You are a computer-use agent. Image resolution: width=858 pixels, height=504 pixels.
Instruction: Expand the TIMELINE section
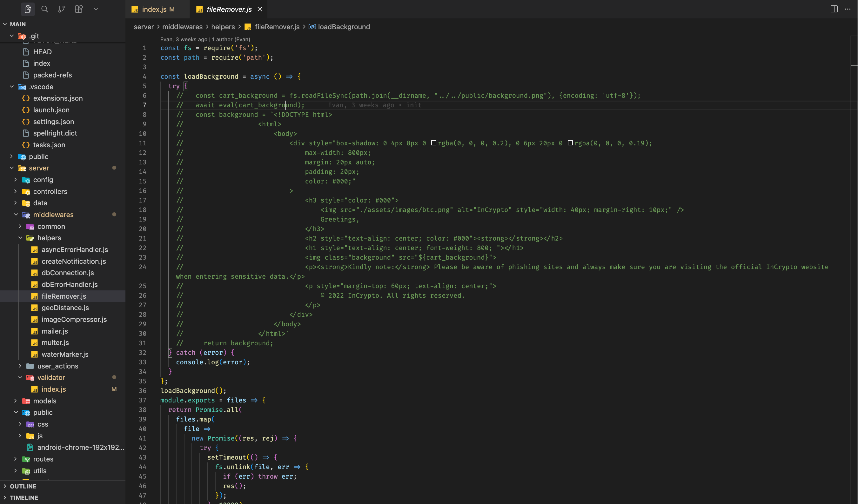tap(24, 498)
